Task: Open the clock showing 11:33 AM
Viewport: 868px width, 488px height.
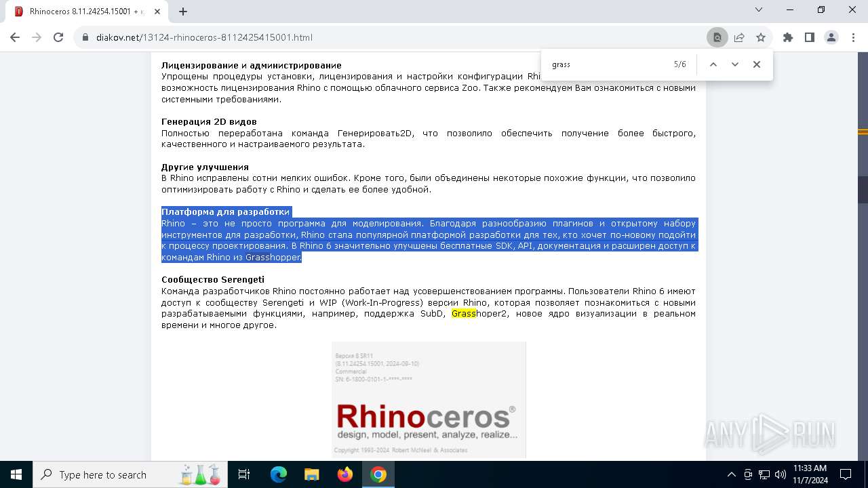Action: click(810, 474)
